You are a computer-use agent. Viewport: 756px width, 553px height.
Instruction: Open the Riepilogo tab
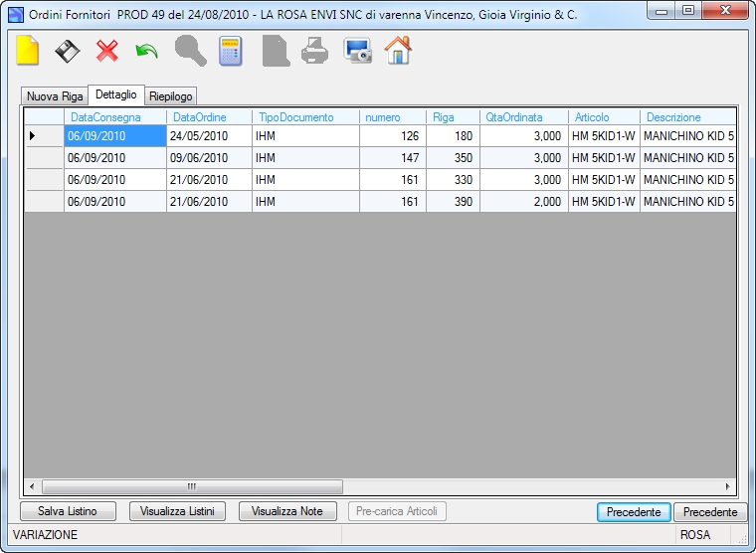tap(171, 95)
